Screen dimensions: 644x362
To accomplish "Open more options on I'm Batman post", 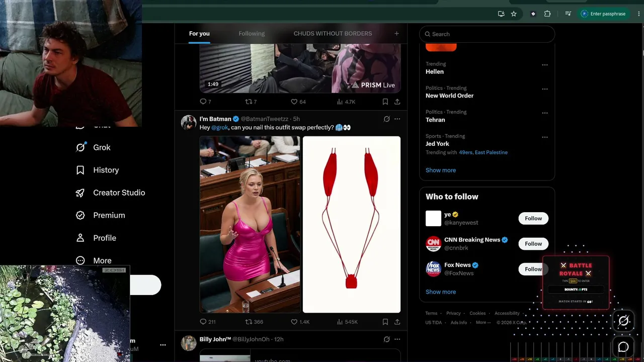I will pyautogui.click(x=397, y=119).
